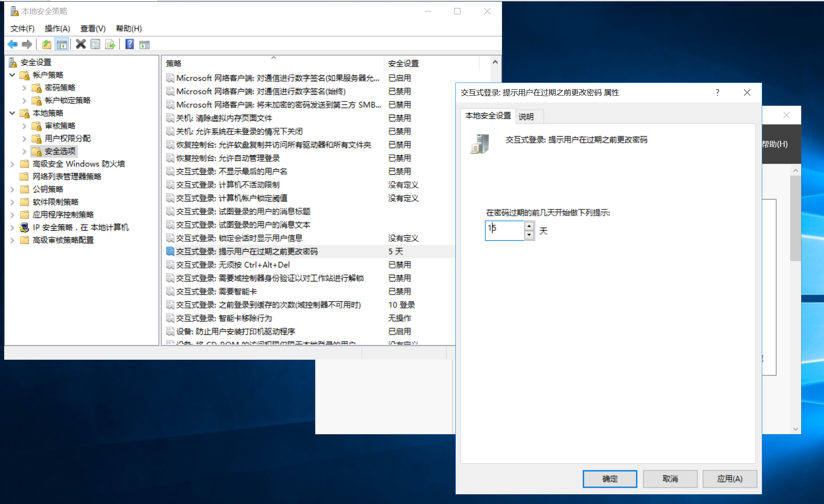Collapse the 帐户策略 tree node

tap(12, 75)
